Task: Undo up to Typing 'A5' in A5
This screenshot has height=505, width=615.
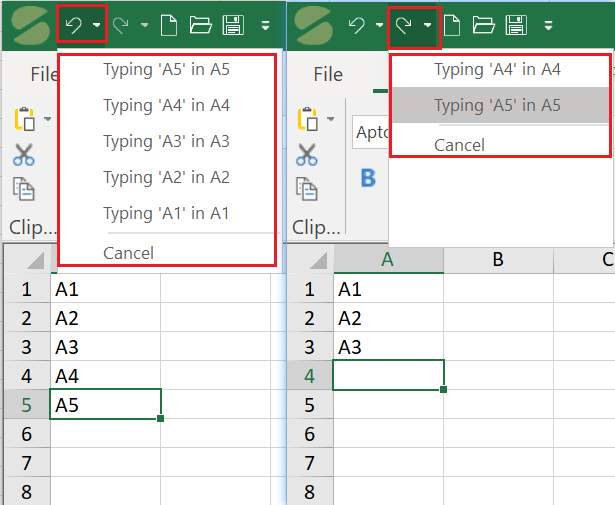Action: point(167,69)
